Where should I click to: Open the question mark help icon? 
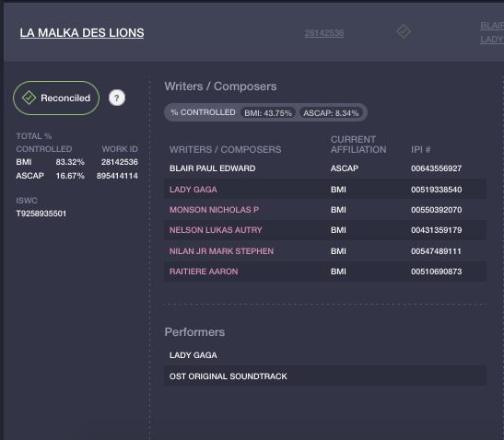(x=117, y=98)
